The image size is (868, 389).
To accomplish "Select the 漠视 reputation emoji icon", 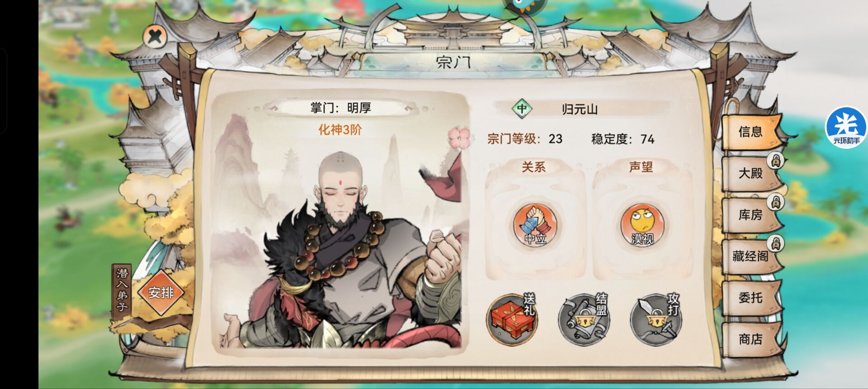I will (x=642, y=225).
